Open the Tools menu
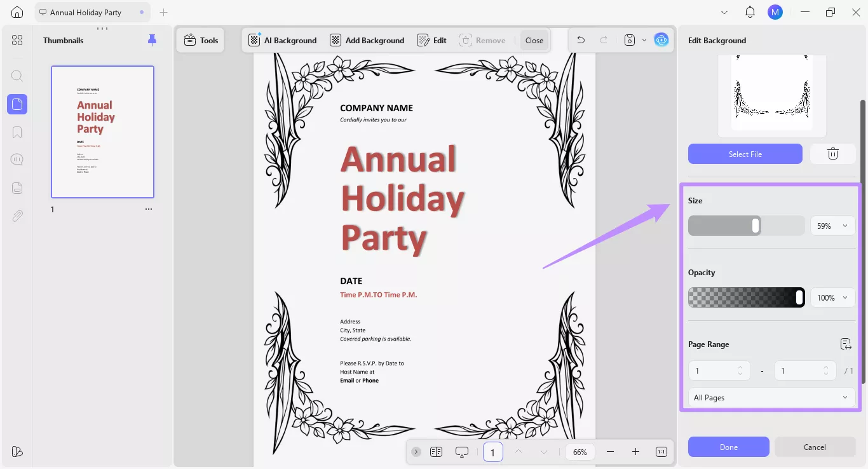The image size is (868, 469). click(x=200, y=39)
